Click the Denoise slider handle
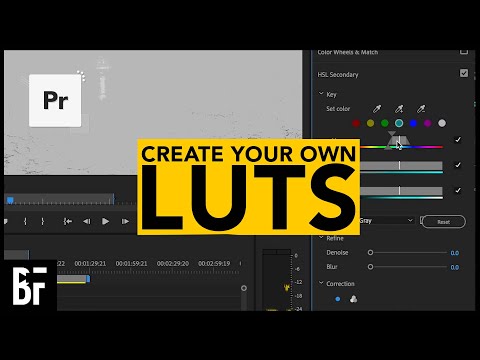The height and width of the screenshot is (360, 480). [x=370, y=252]
